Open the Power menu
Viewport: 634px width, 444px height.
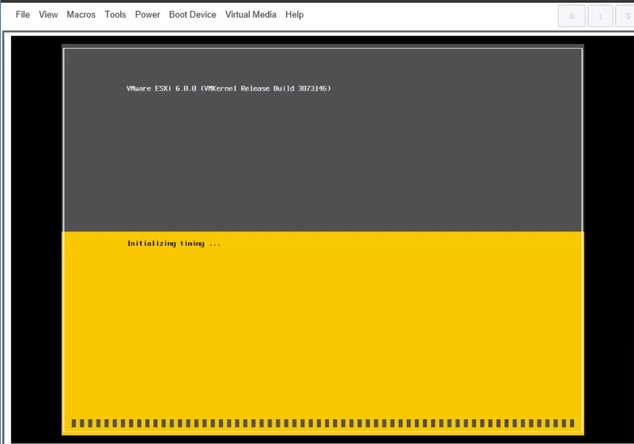pos(147,15)
